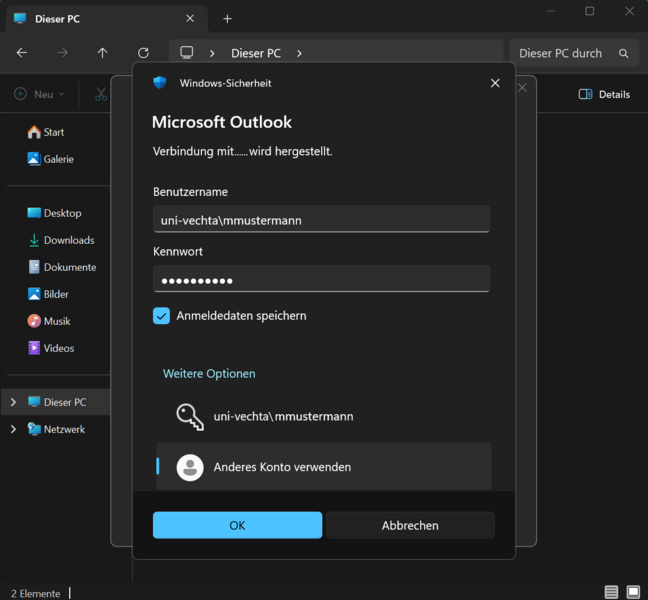Close the dialog behind Windows-Sicherheit
Screen dimensions: 648x600
click(522, 88)
